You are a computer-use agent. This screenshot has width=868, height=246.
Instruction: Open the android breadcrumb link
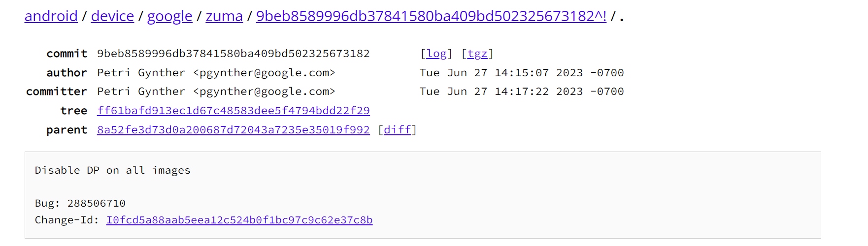tap(51, 16)
